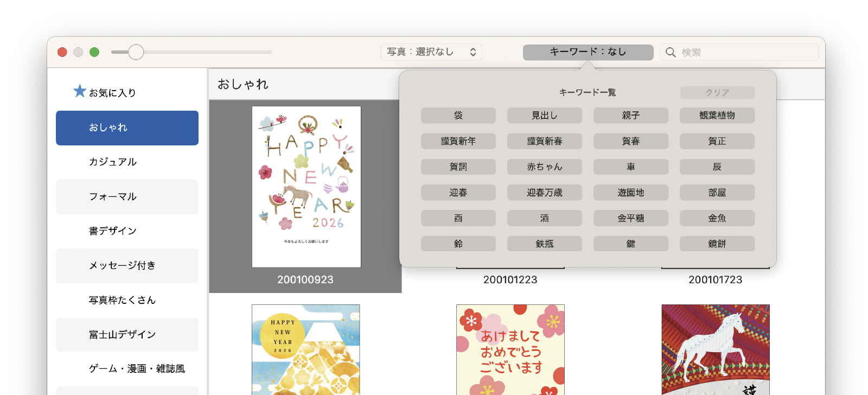Image resolution: width=868 pixels, height=395 pixels.
Task: Click the 200101723 design label
Action: tap(716, 280)
